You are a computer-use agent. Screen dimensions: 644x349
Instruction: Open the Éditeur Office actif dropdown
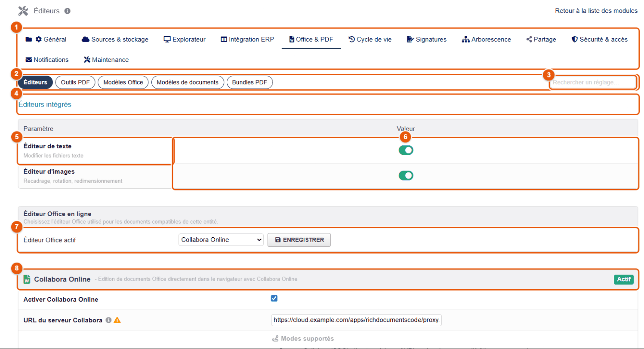(x=221, y=240)
